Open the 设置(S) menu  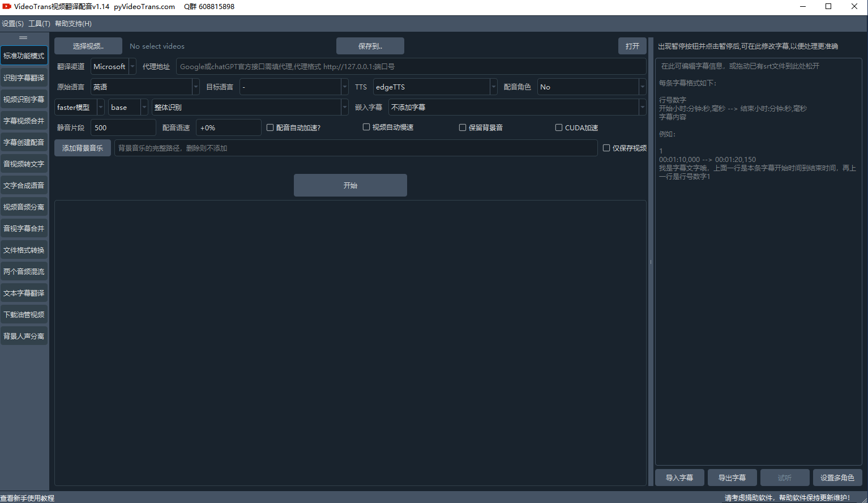point(12,24)
